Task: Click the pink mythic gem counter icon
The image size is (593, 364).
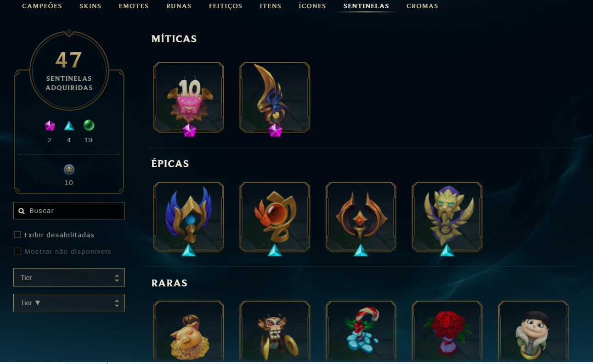Action: click(50, 125)
